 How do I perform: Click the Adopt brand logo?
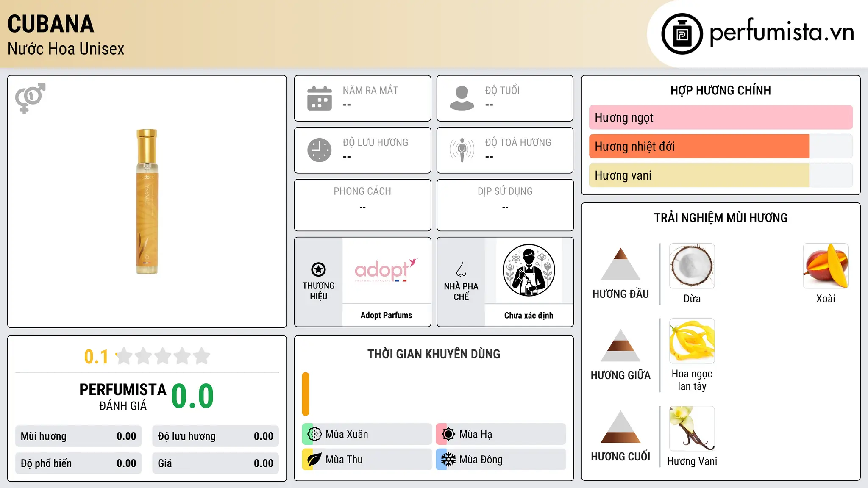coord(386,270)
